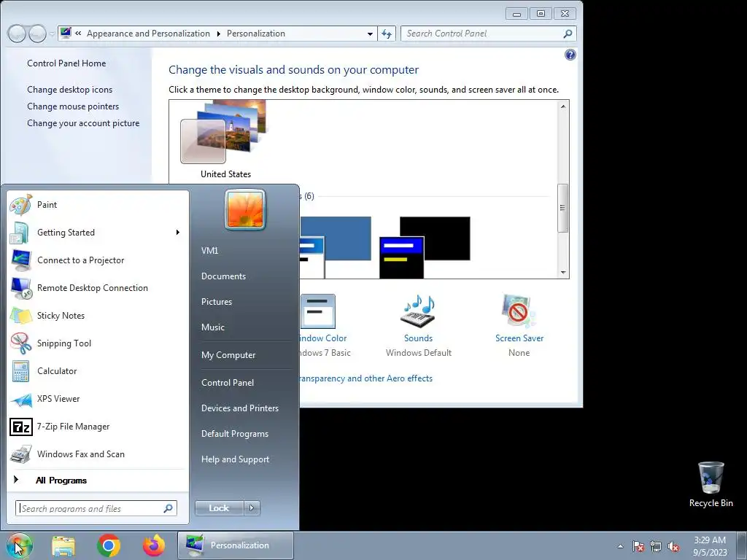Open the shutdown options arrow next to Lock
The image size is (747, 560).
tap(252, 508)
